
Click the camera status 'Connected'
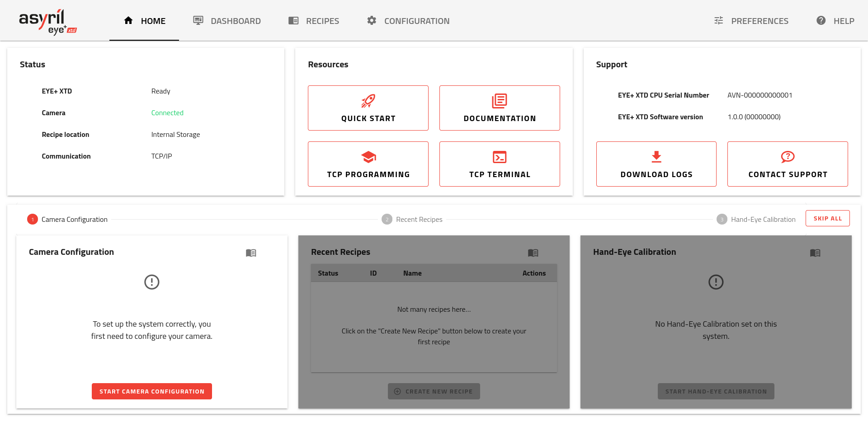(x=167, y=113)
